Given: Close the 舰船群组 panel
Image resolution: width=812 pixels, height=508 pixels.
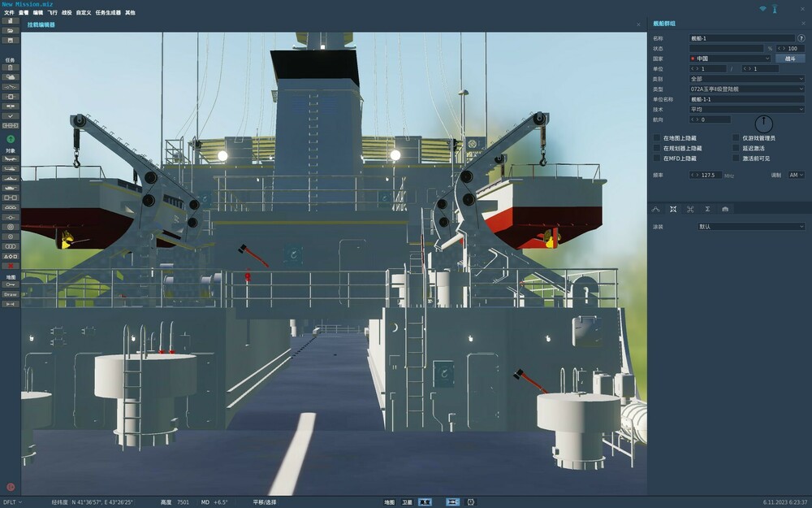Looking at the screenshot, I should coord(804,24).
